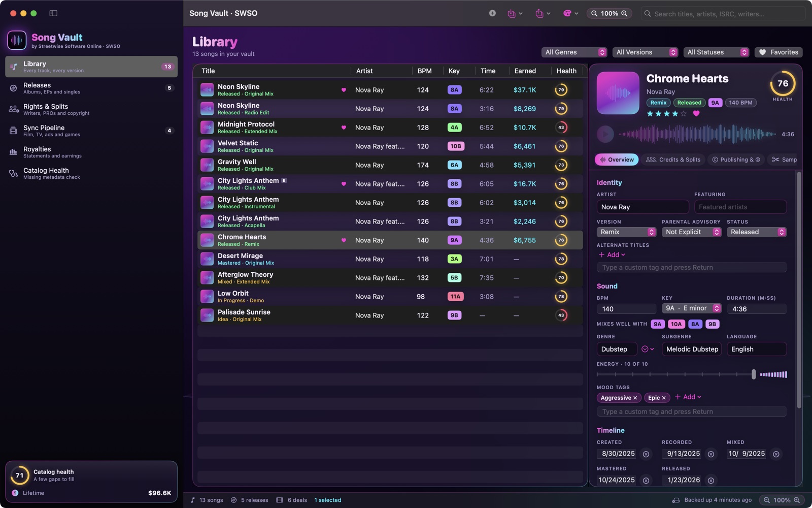This screenshot has height=508, width=812.
Task: Zoom out using the status bar magnifier
Action: tap(767, 500)
